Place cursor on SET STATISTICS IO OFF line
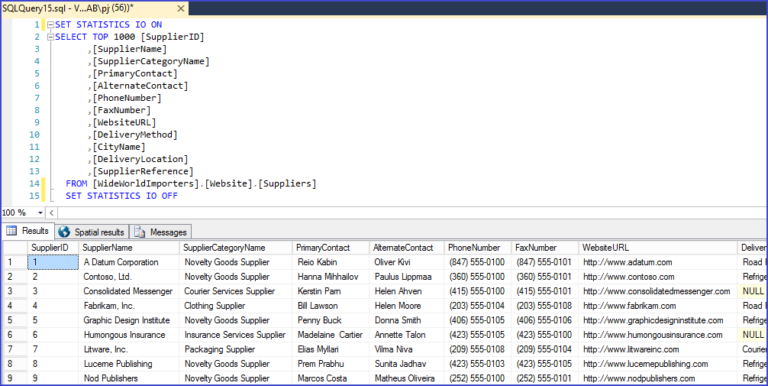768x386 pixels. 121,196
